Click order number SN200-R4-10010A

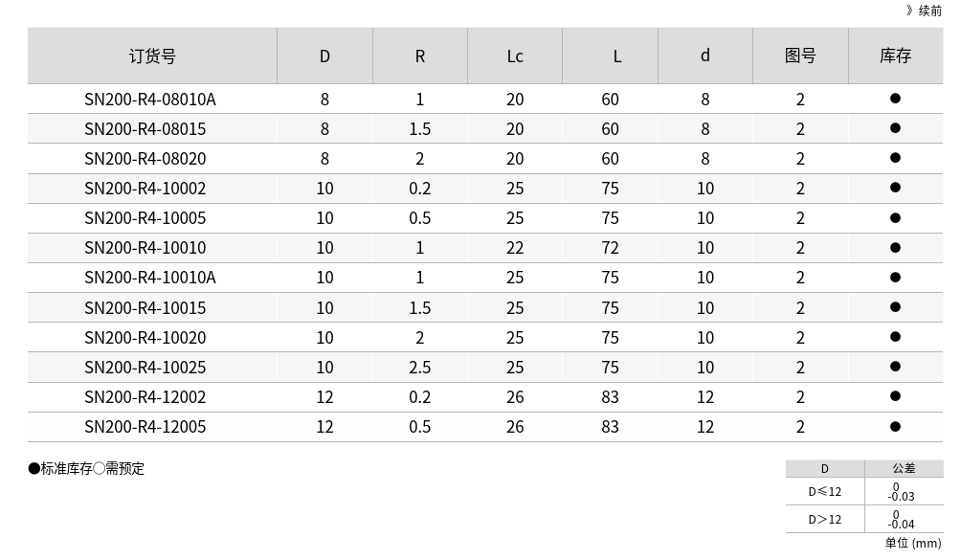coord(150,278)
